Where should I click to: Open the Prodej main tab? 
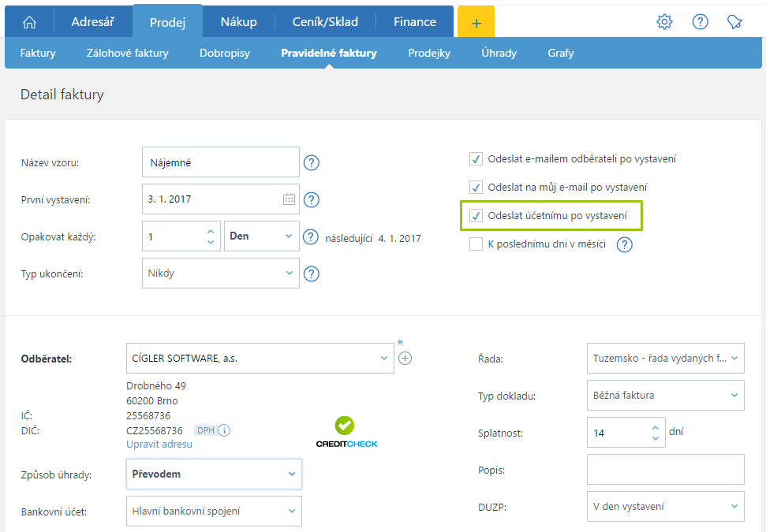coord(167,22)
